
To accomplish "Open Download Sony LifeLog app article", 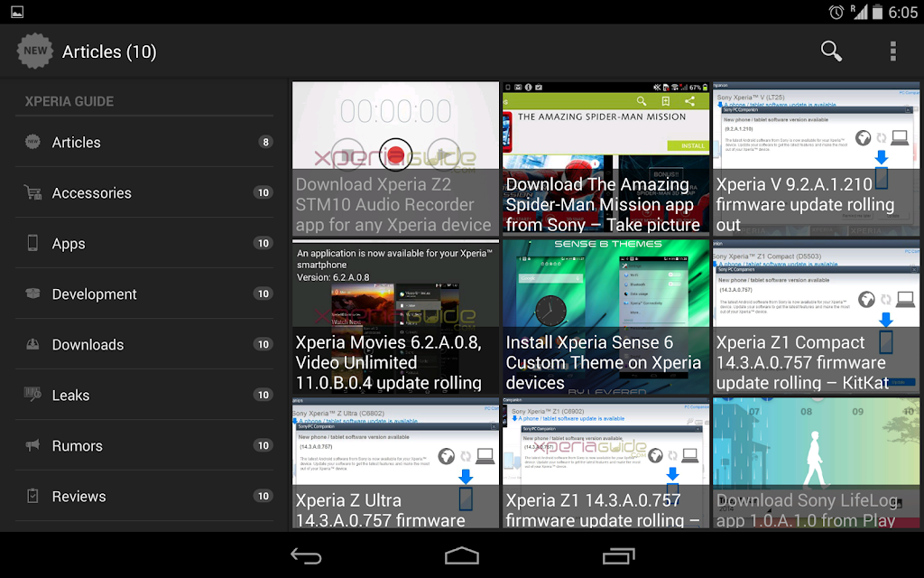I will [x=816, y=463].
